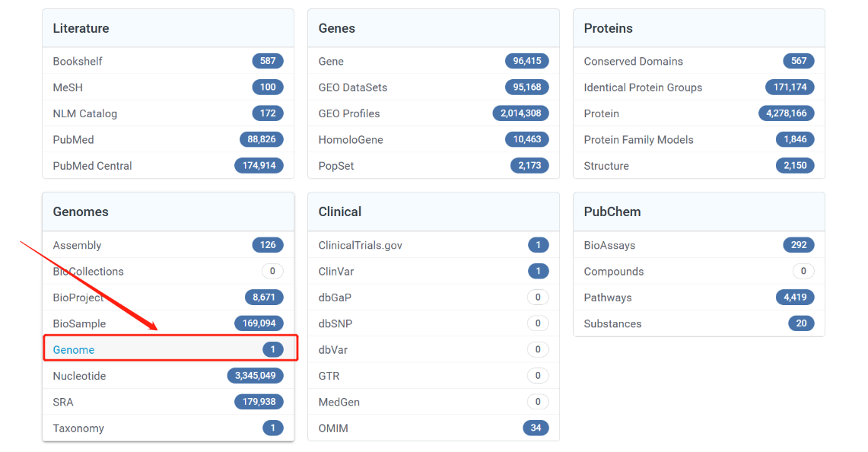Open ClinicalTrials.gov results
Viewport: 868px width, 452px height.
[x=361, y=246]
